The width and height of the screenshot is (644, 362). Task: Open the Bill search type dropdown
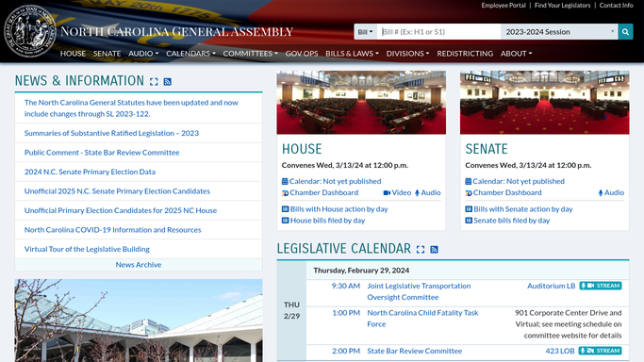point(365,32)
